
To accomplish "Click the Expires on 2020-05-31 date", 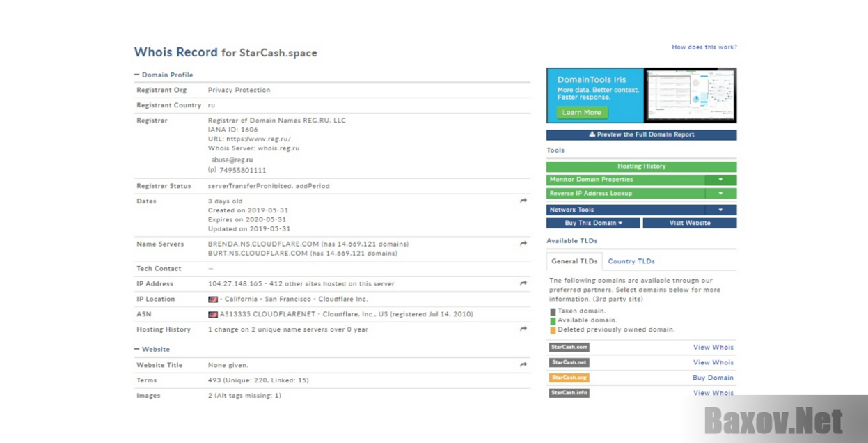I will [x=248, y=219].
